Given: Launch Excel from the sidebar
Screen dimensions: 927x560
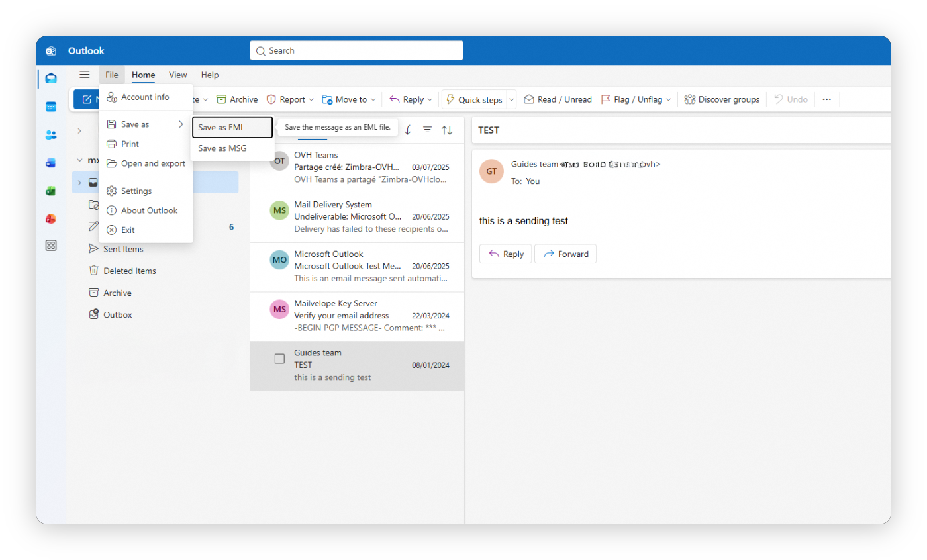Looking at the screenshot, I should tap(51, 190).
